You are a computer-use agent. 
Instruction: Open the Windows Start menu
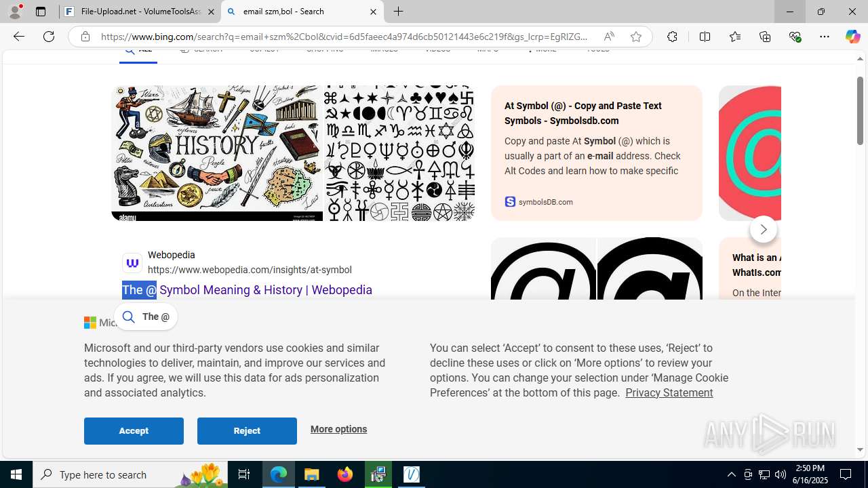coord(16,474)
